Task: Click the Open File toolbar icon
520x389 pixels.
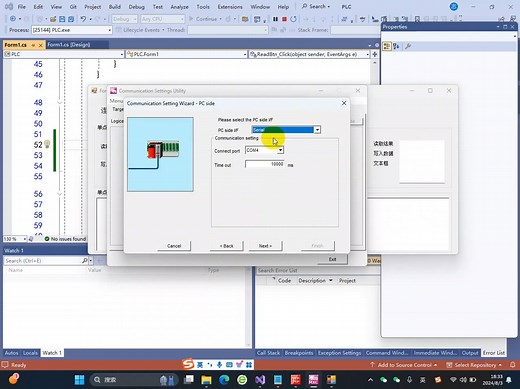Action: [x=53, y=19]
